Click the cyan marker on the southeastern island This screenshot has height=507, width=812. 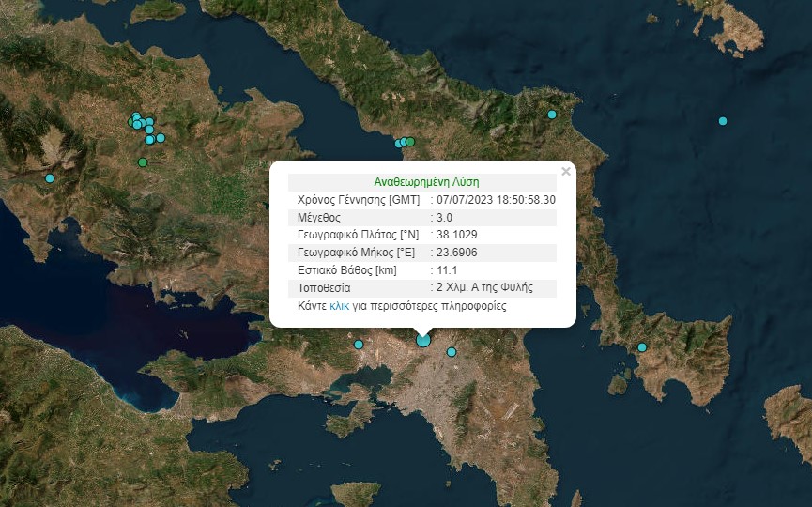click(642, 347)
